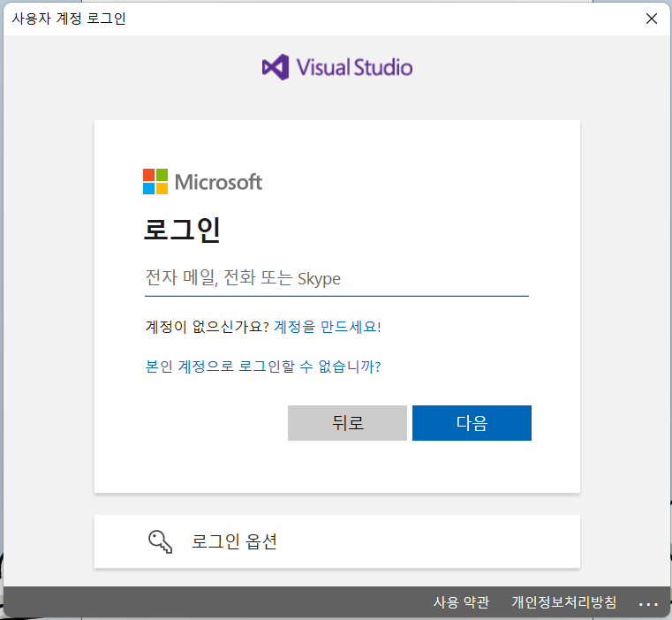Click the 사용자 계정 로그인 title text
672x620 pixels.
point(69,19)
